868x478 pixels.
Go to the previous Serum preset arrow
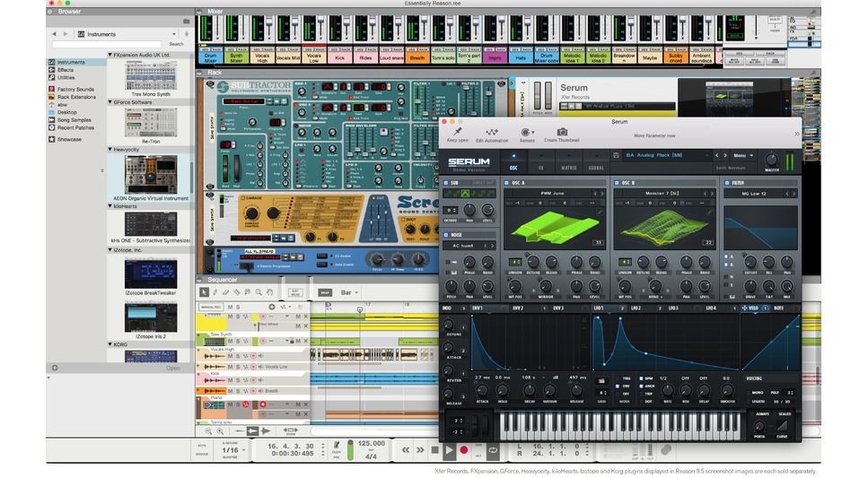coord(716,155)
